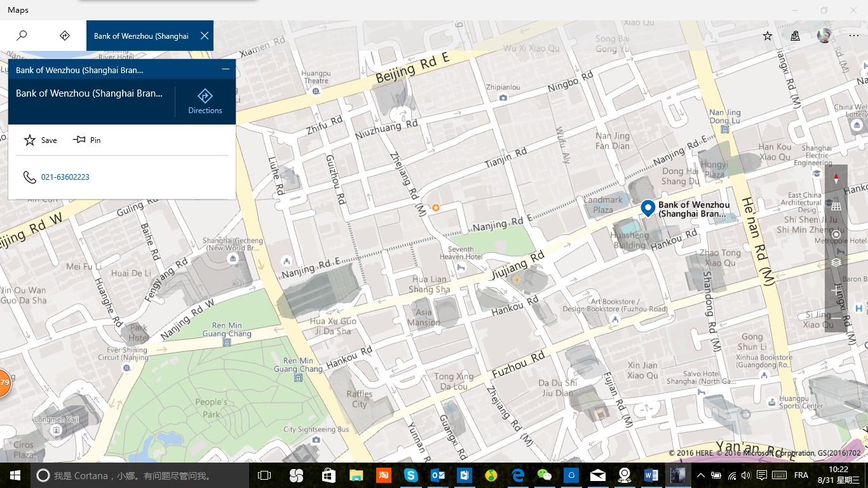Click the People's Park label

[211, 408]
